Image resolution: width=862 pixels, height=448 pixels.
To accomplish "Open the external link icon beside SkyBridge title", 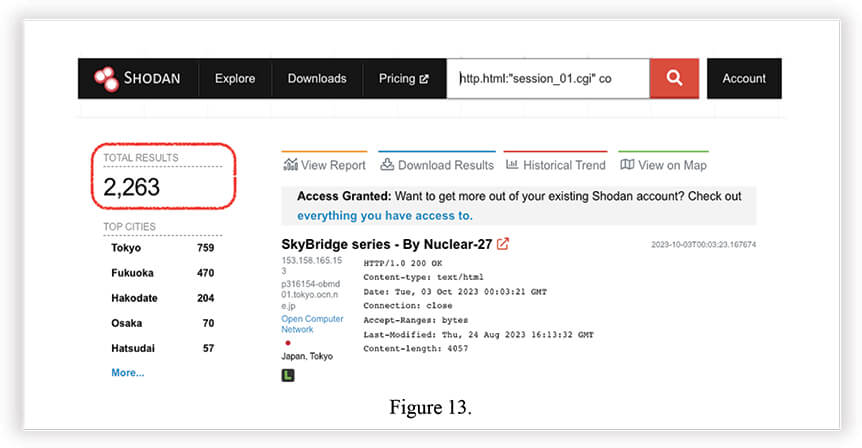I will point(502,244).
